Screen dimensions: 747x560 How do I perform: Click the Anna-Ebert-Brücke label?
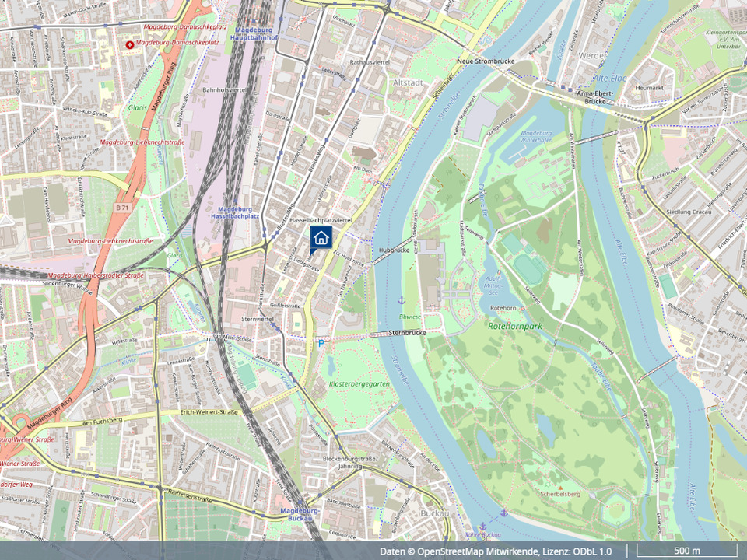[x=594, y=97]
